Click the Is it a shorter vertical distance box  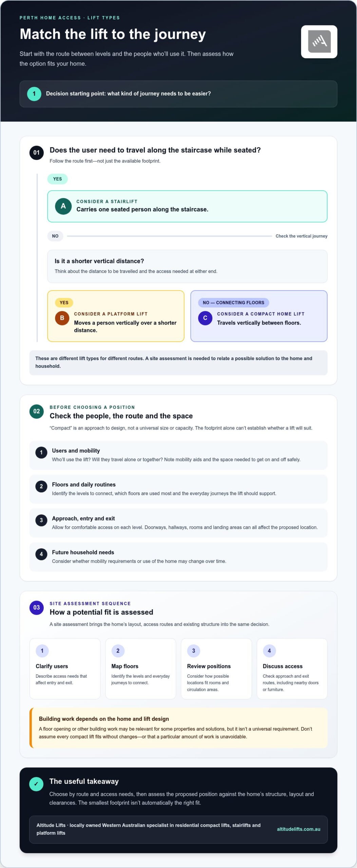coord(187,267)
